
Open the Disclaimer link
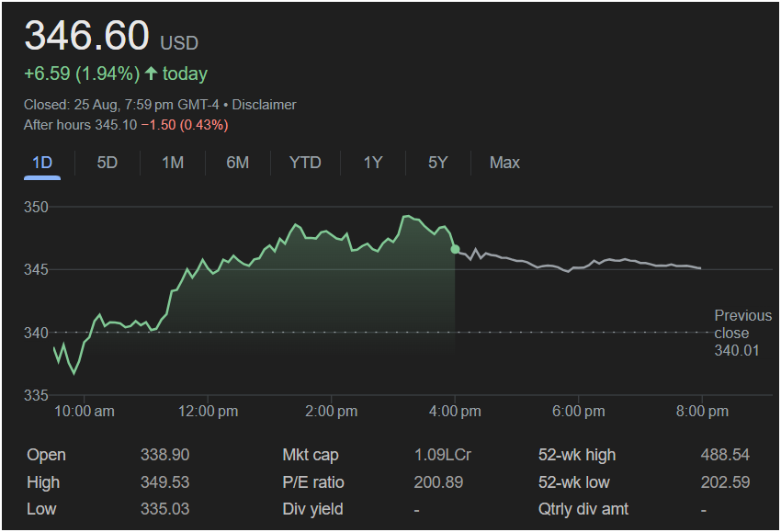[x=266, y=105]
